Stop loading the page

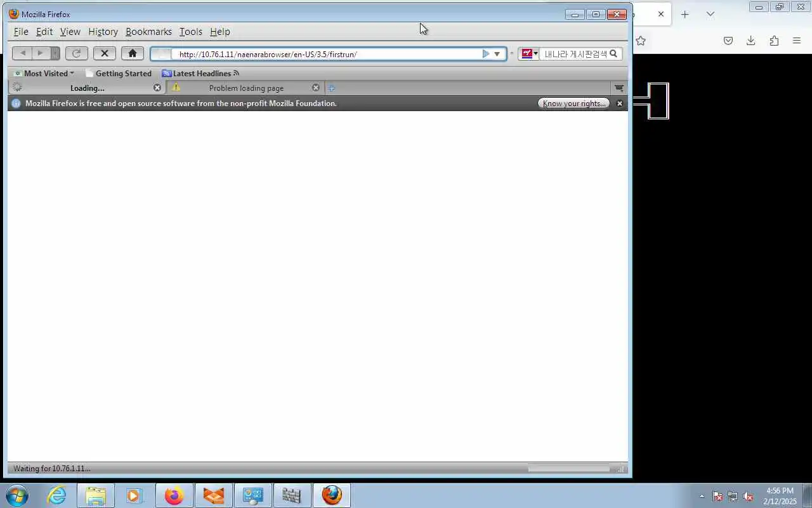[105, 53]
